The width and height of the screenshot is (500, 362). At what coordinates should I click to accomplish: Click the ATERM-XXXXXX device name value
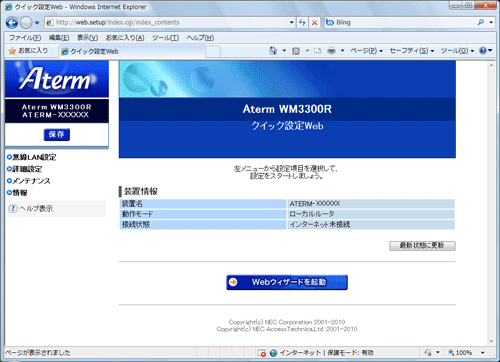click(x=315, y=204)
